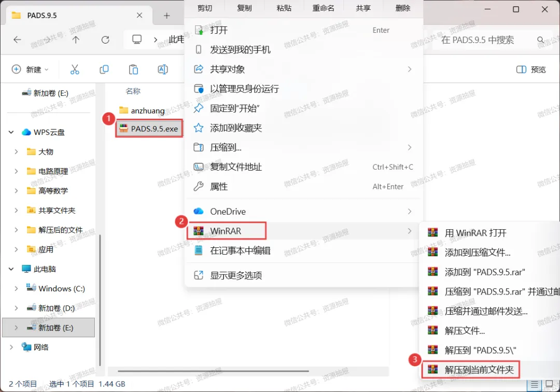Toggle the Preview pane button
Screen dimensions: 560x392
(531, 69)
